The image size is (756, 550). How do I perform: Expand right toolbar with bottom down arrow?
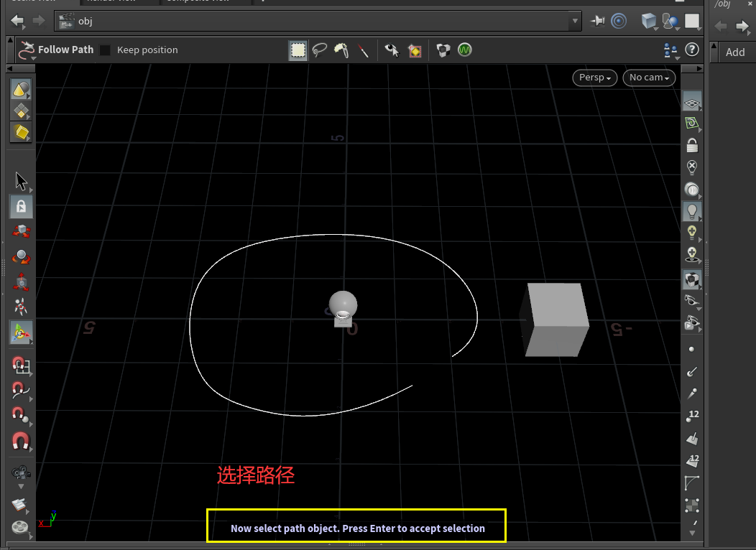(x=692, y=533)
